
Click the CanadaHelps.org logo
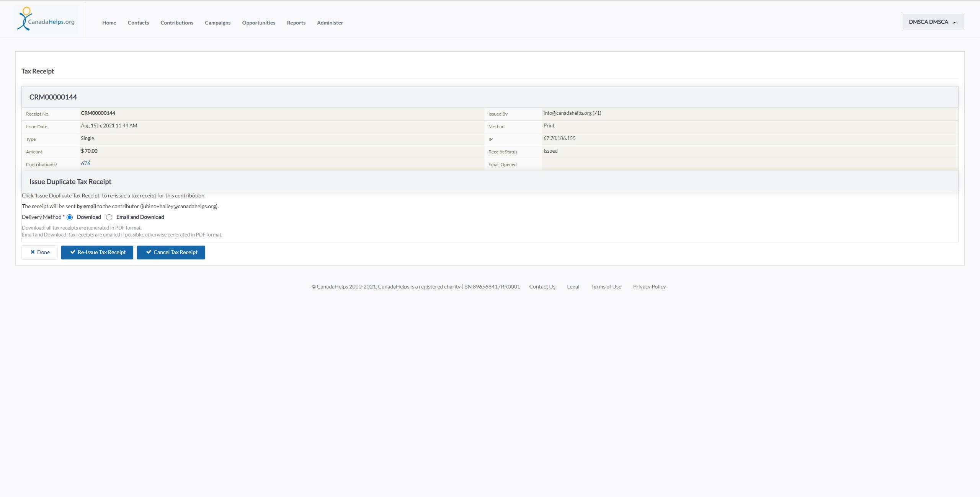[x=46, y=19]
